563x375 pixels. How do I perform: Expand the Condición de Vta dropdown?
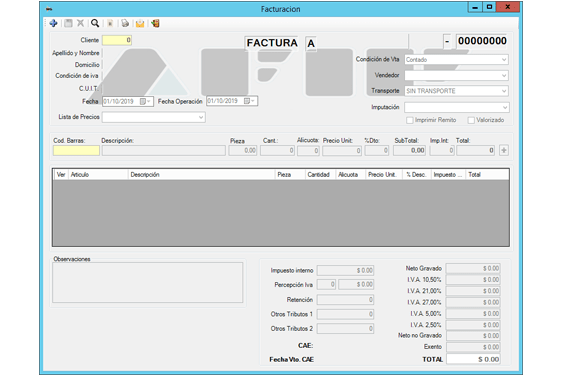[504, 60]
